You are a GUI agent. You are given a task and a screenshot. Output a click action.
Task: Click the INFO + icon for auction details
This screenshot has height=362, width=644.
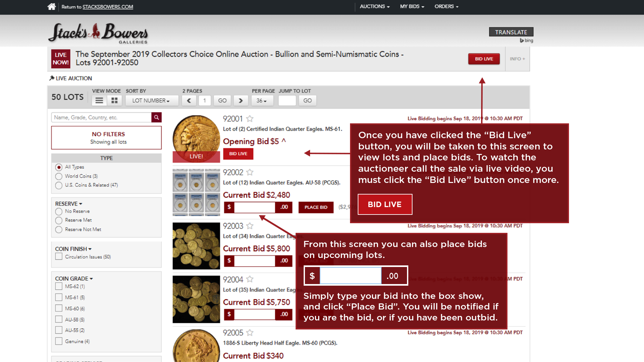pos(516,59)
